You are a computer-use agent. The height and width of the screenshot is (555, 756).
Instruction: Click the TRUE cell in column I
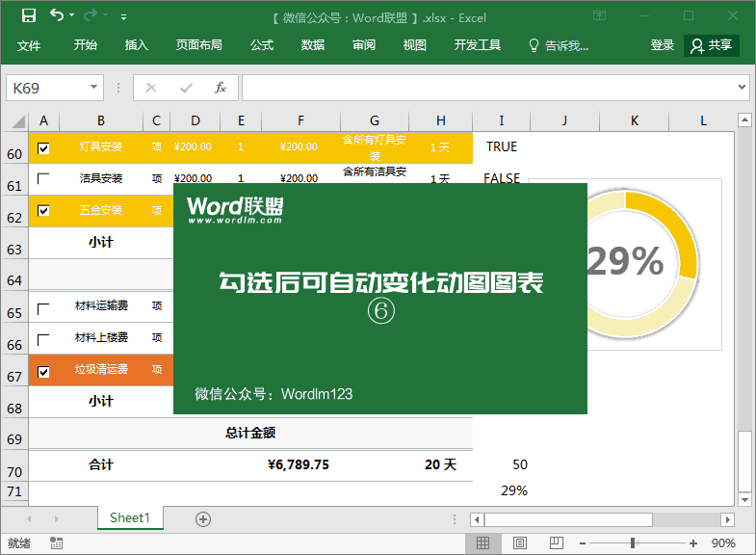[502, 146]
